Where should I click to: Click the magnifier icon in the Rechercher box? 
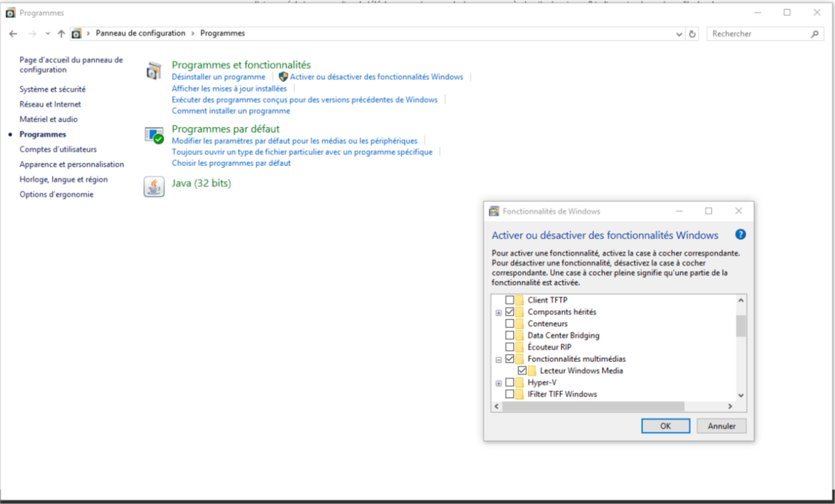pyautogui.click(x=815, y=34)
